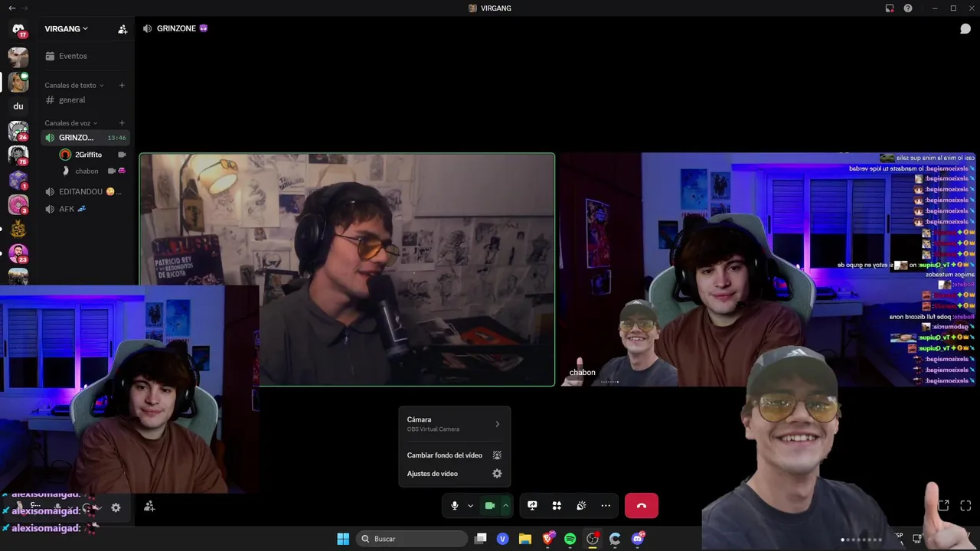Collapse the Canales de voz category
The image size is (980, 551).
tap(71, 123)
